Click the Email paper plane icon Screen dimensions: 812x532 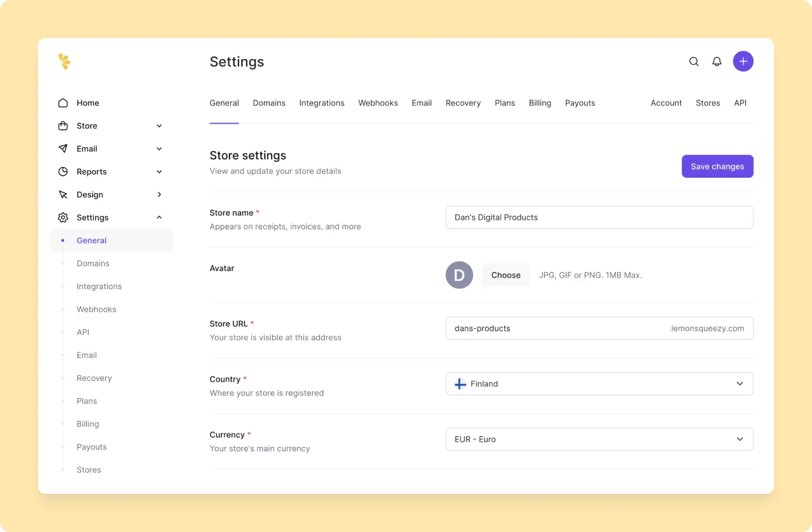click(63, 148)
